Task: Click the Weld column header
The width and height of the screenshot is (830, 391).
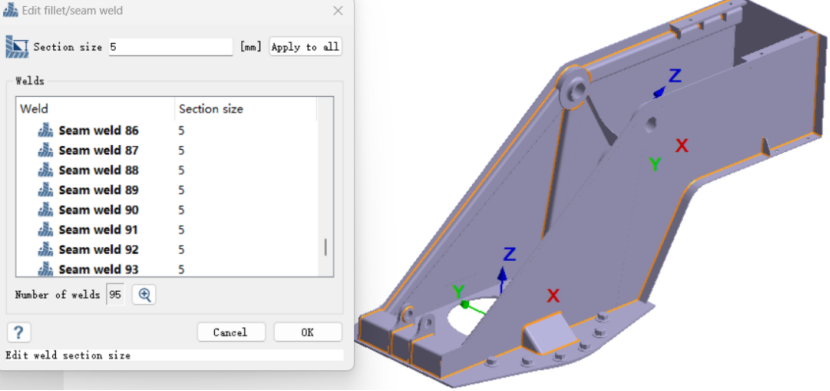Action: pyautogui.click(x=95, y=109)
